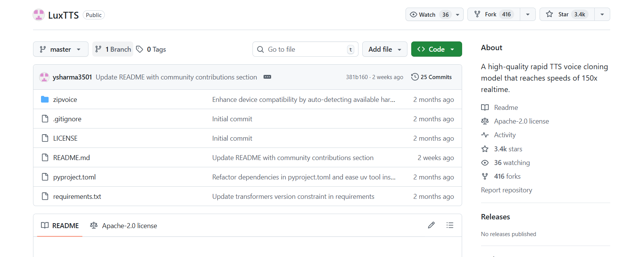Open the master branch selector
The width and height of the screenshot is (644, 257).
click(x=61, y=49)
